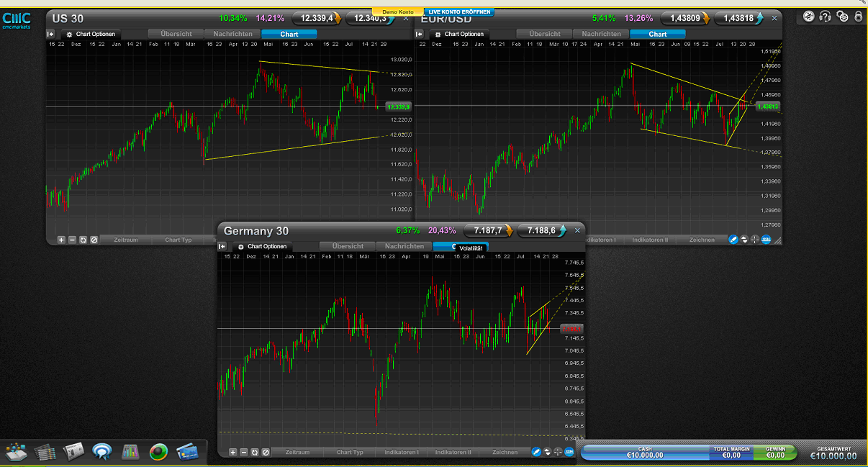Image resolution: width=868 pixels, height=467 pixels.
Task: Open Chart Typ menu on US 30 chart
Action: point(178,240)
